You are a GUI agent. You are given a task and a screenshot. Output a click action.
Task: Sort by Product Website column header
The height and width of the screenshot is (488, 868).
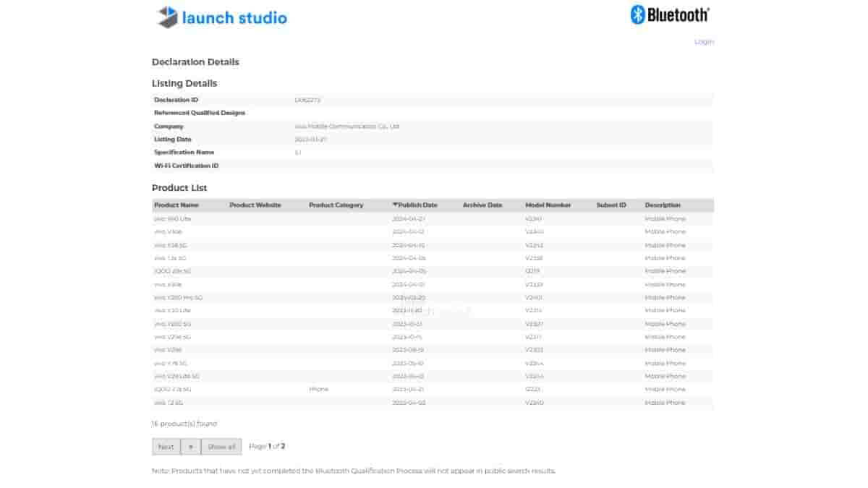click(255, 205)
